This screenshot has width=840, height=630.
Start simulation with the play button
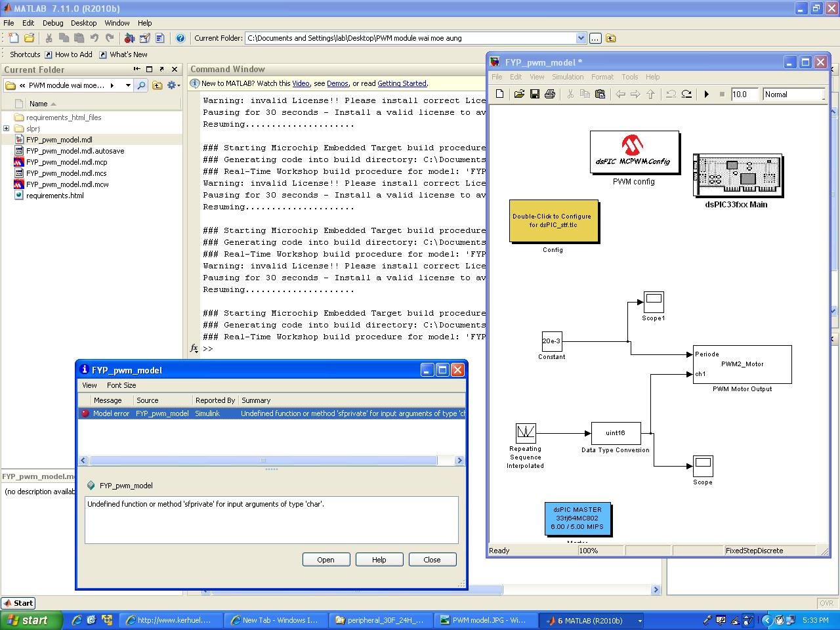tap(706, 94)
